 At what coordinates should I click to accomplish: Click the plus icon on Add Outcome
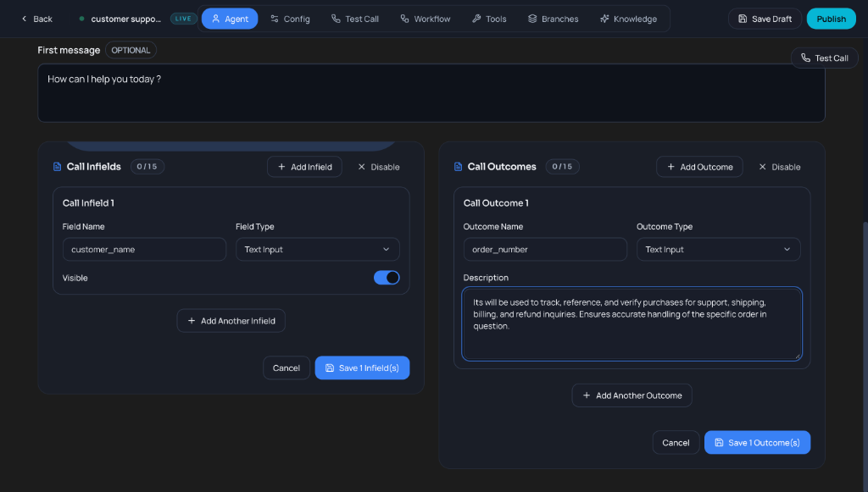(669, 166)
